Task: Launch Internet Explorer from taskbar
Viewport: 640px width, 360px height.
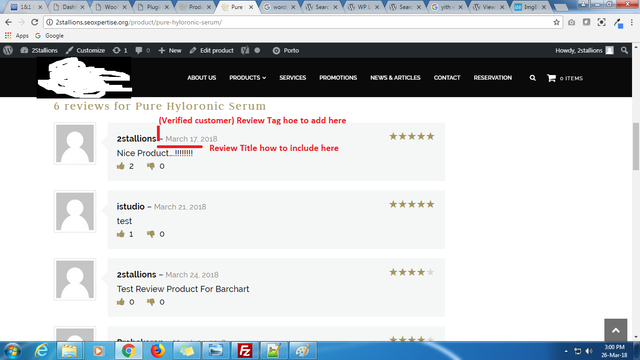Action: pyautogui.click(x=41, y=351)
